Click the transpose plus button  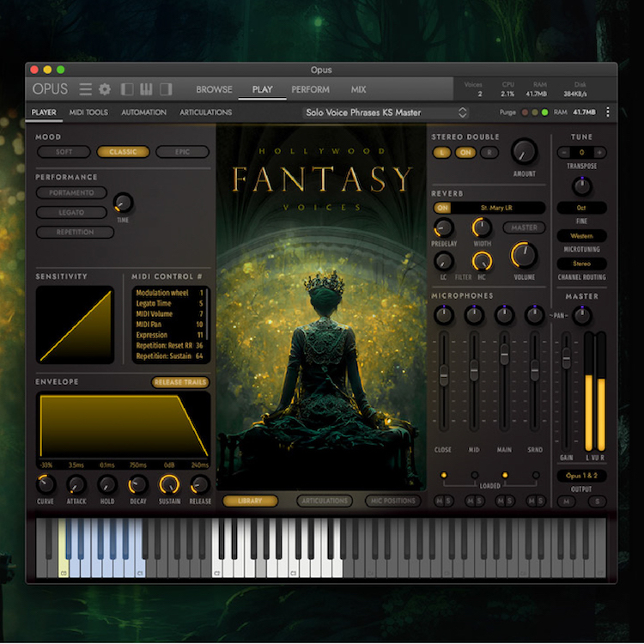[600, 152]
